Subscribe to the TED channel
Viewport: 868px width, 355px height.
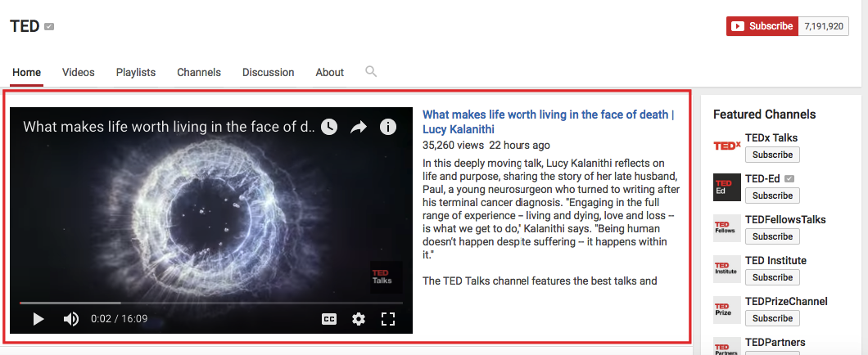click(762, 26)
